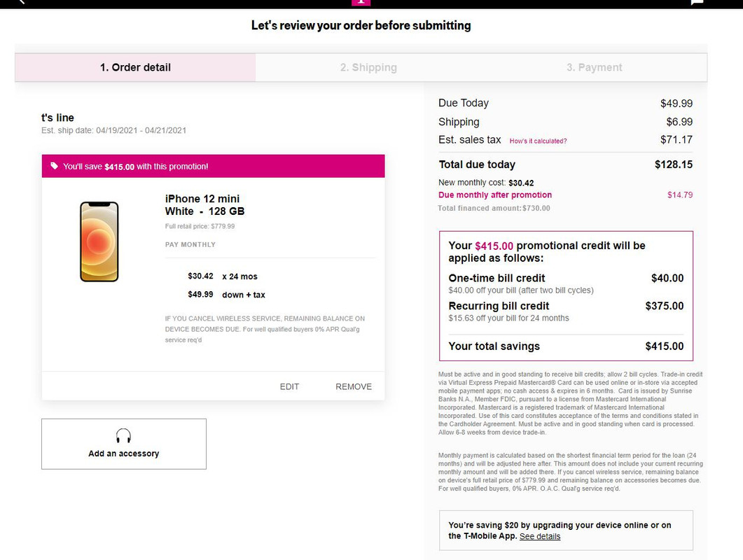Screen dimensions: 743x560
Task: Open the See details link
Action: point(540,536)
